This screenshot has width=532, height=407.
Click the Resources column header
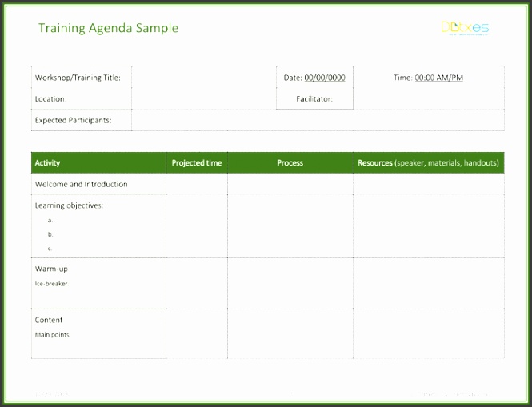point(428,163)
